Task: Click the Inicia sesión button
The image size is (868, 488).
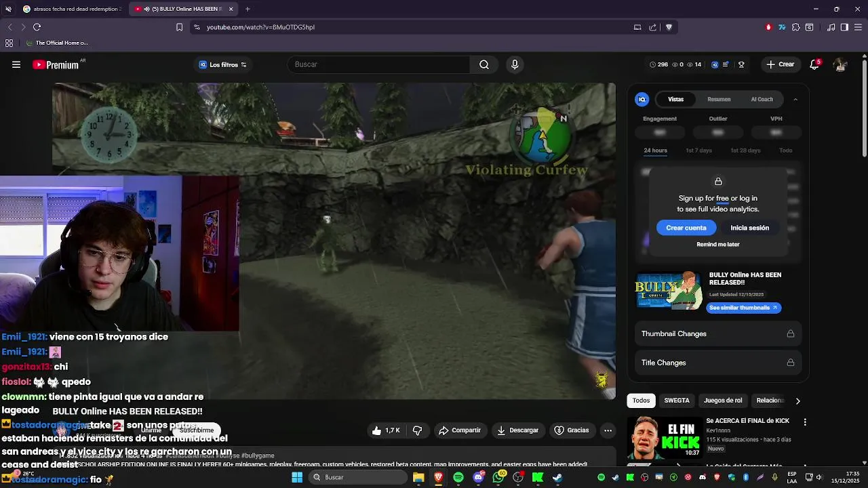Action: pyautogui.click(x=749, y=228)
